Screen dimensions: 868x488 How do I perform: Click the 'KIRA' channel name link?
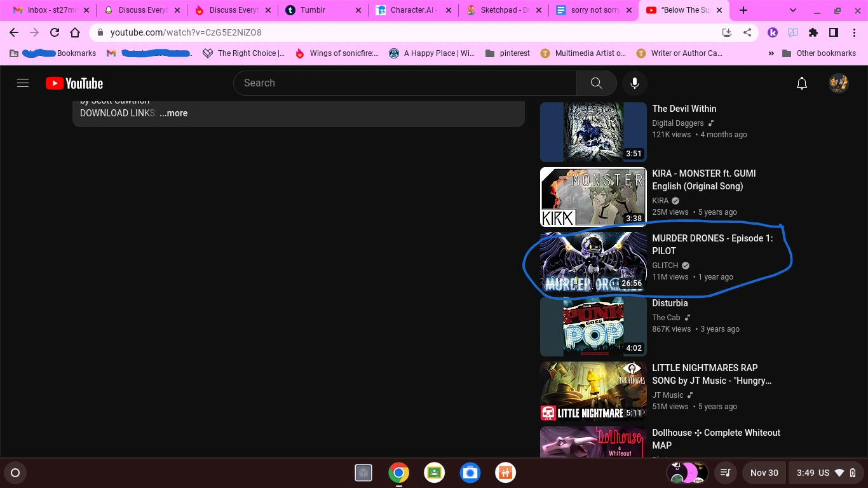[660, 200]
